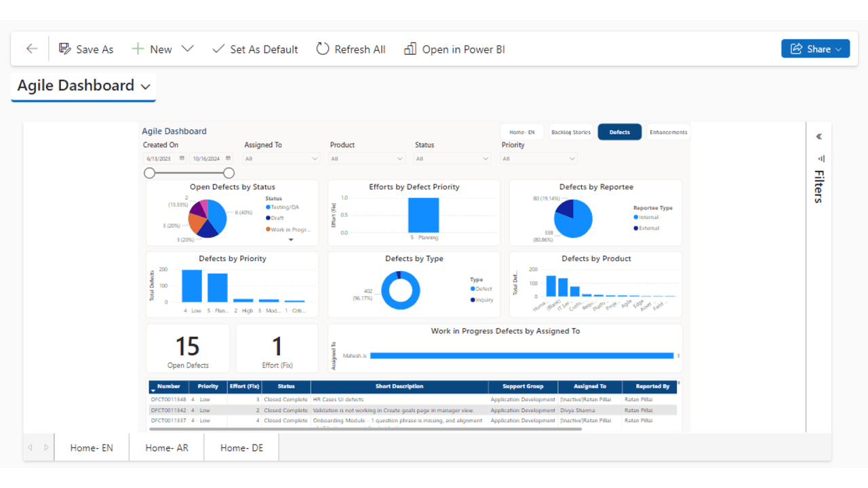This screenshot has width=868, height=488.
Task: Open the Assigned To filter dropdown
Action: tap(281, 159)
